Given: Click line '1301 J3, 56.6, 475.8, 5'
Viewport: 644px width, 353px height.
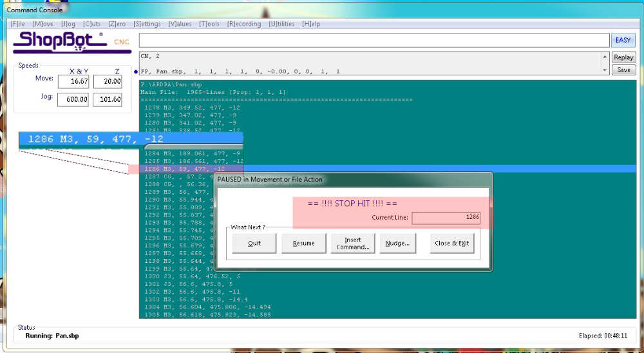Looking at the screenshot, I should [190, 284].
